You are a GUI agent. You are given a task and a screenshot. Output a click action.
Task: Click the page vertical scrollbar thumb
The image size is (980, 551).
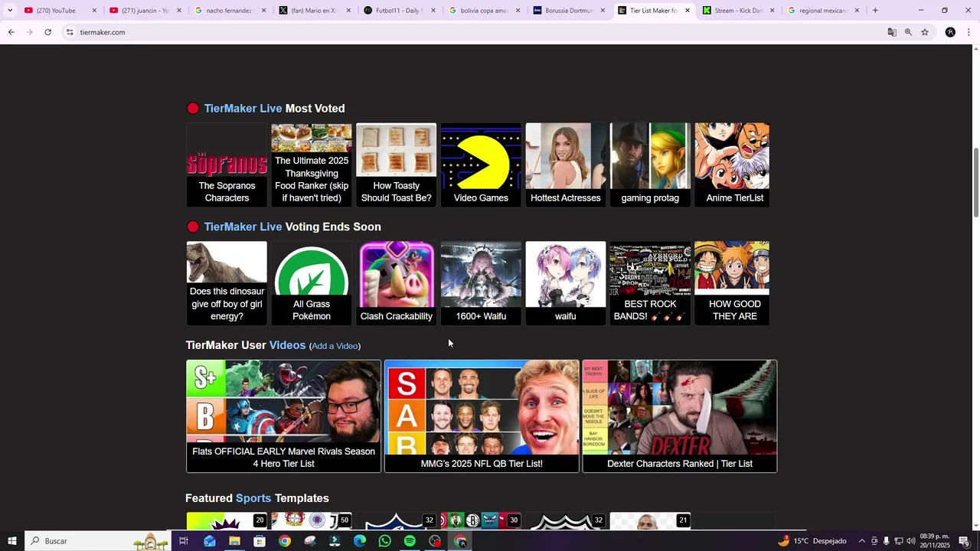click(x=975, y=182)
